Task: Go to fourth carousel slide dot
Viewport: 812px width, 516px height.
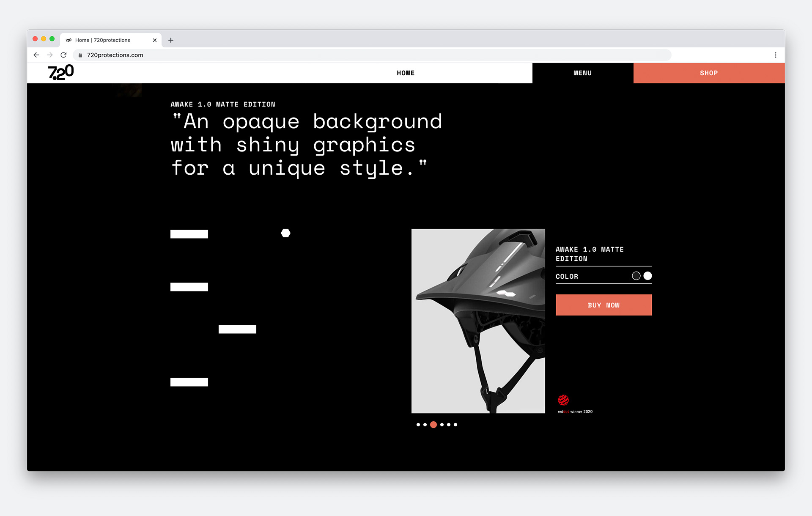Action: 442,425
